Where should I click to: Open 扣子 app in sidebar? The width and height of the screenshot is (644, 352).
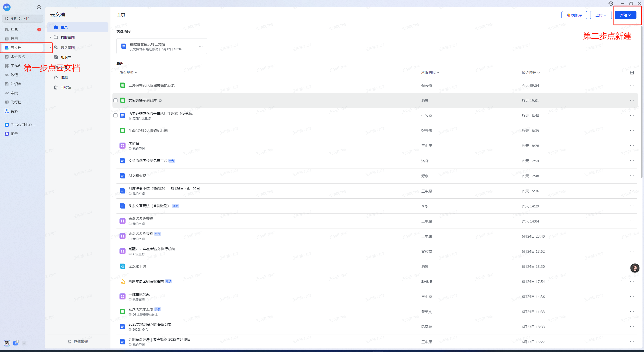coord(14,134)
